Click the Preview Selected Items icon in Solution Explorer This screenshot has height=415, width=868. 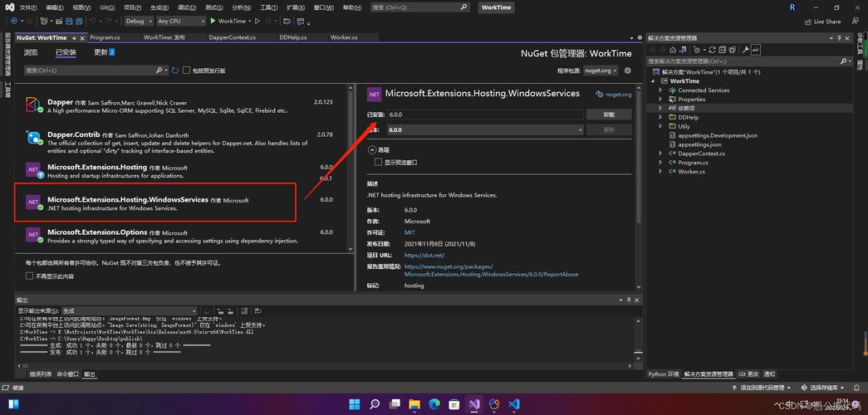pyautogui.click(x=756, y=50)
